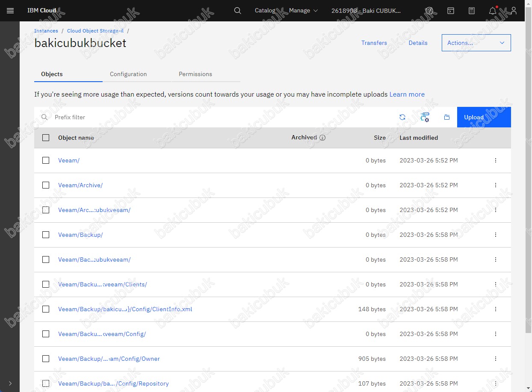
Task: Open overflow menu for Config/Owner row
Action: (496, 359)
